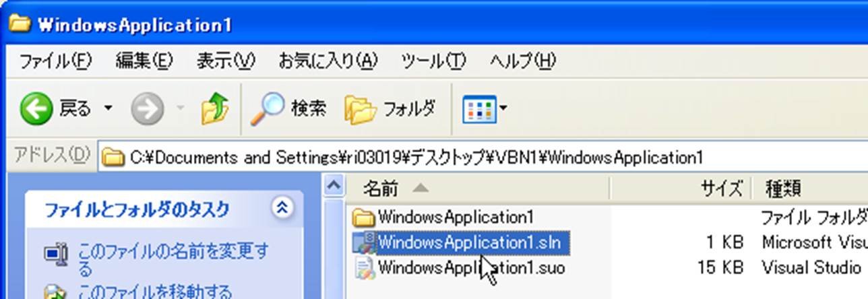
Task: Open the お気に入り(A) menu
Action: 328,61
